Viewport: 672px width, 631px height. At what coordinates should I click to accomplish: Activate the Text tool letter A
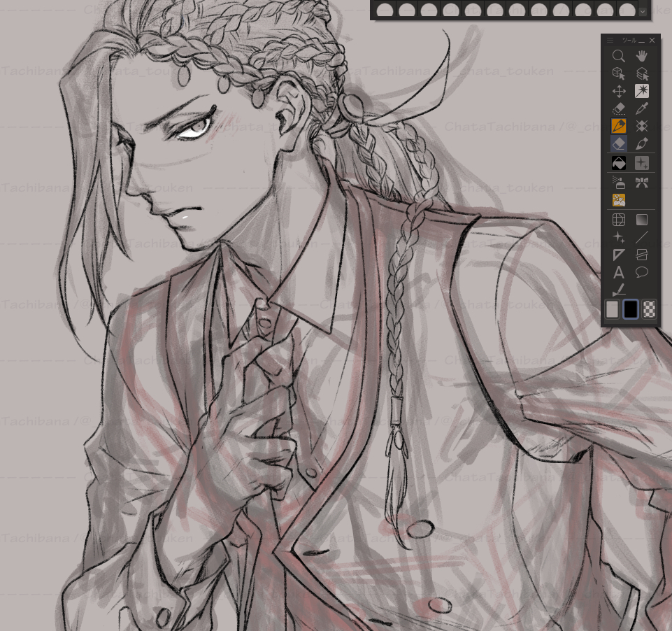(619, 273)
